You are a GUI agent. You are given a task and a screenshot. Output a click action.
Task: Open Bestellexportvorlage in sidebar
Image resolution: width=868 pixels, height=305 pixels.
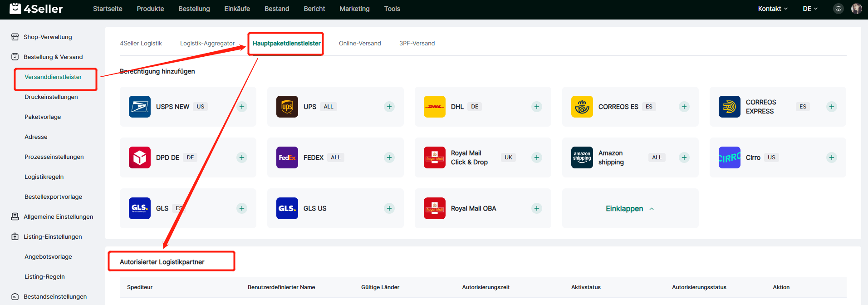[53, 197]
